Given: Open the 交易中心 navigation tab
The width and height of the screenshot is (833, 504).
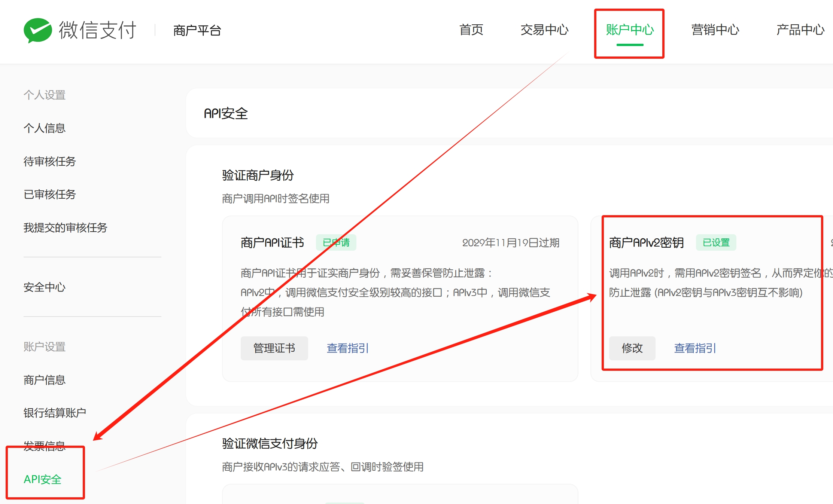Looking at the screenshot, I should (544, 30).
